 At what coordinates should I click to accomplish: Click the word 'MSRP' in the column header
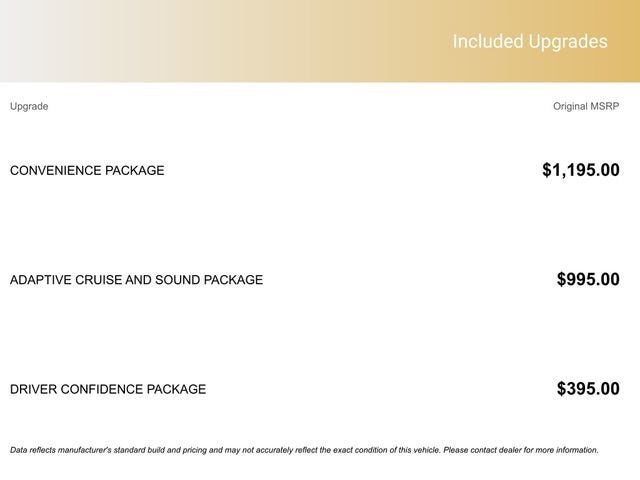click(606, 106)
